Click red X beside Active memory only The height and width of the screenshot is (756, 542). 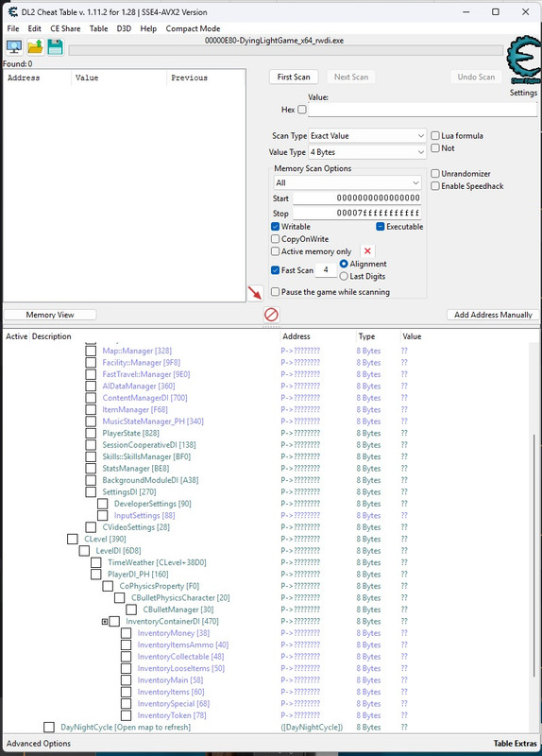[367, 251]
